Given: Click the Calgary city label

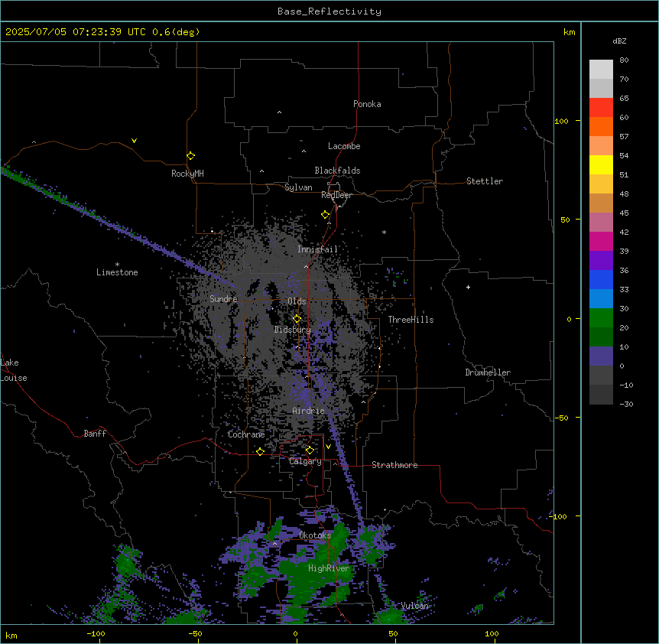Looking at the screenshot, I should 305,461.
